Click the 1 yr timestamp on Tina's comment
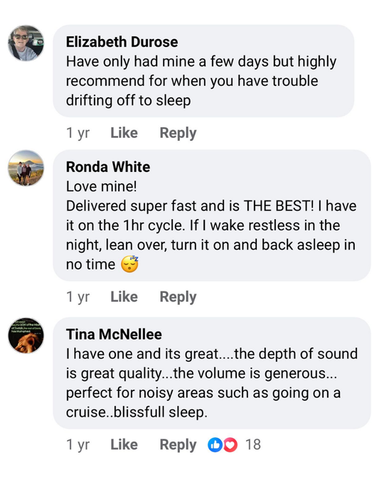This screenshot has height=480, width=384. pyautogui.click(x=78, y=445)
